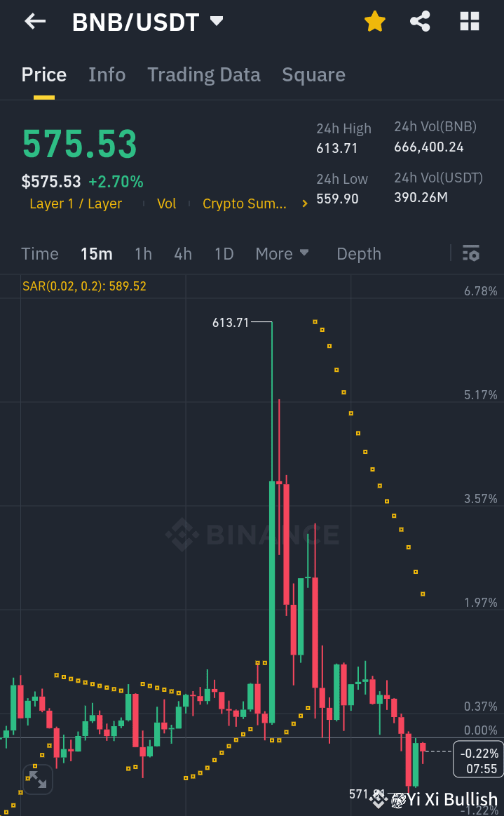Tap the -0.22% countdown price tag

click(477, 758)
